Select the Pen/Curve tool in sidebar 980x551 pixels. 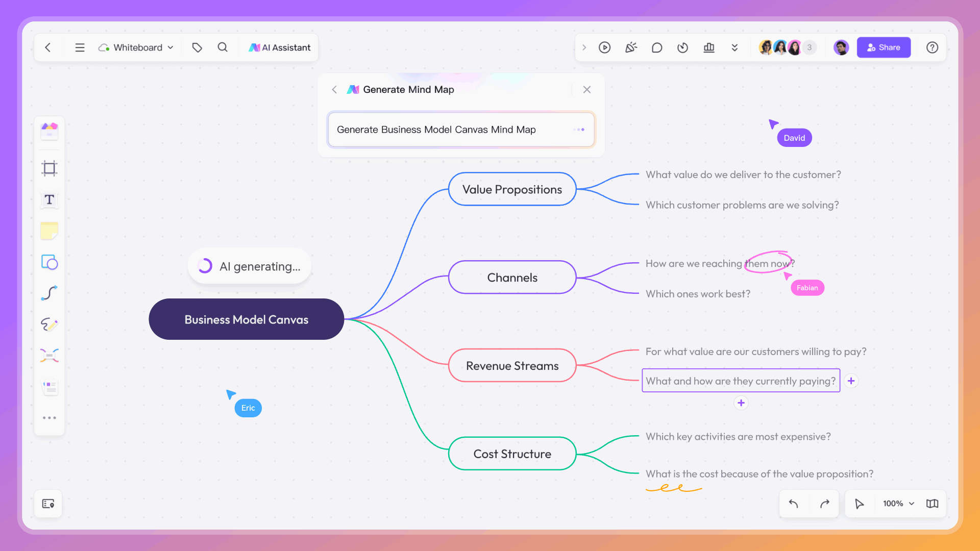51,293
